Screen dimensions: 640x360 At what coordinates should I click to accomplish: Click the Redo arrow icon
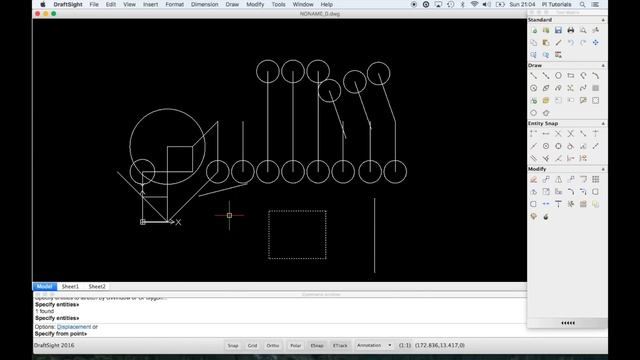[x=583, y=42]
